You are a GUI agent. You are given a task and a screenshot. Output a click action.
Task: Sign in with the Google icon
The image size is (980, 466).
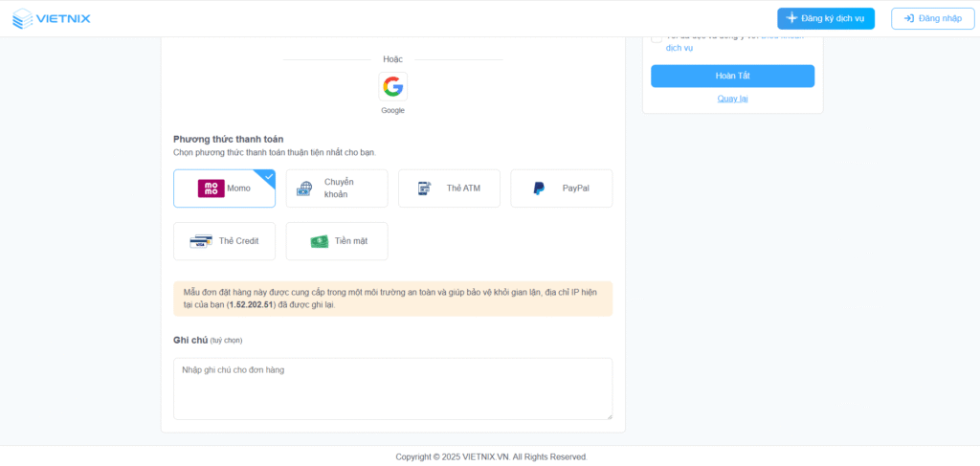click(x=392, y=86)
